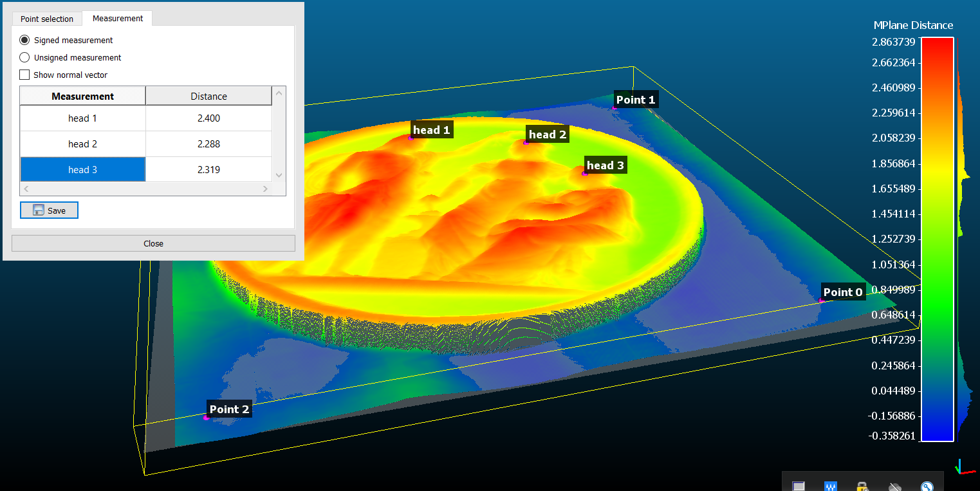Save the measurements with Save button
Screen dimensions: 980x491
coord(49,210)
